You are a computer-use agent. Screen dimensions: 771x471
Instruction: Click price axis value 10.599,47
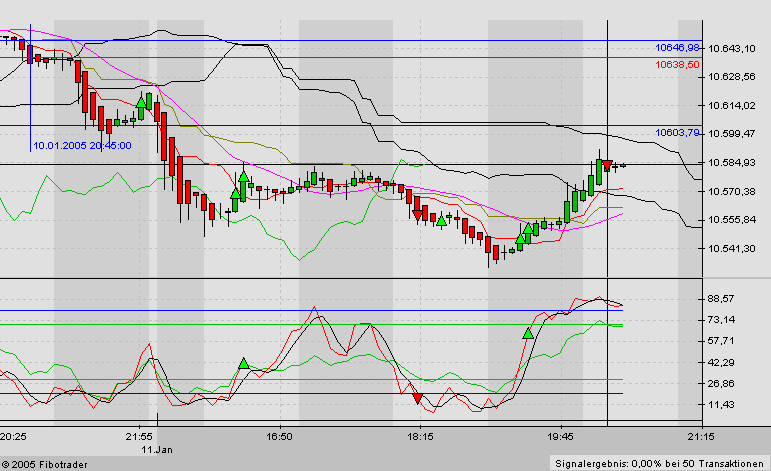pos(732,134)
